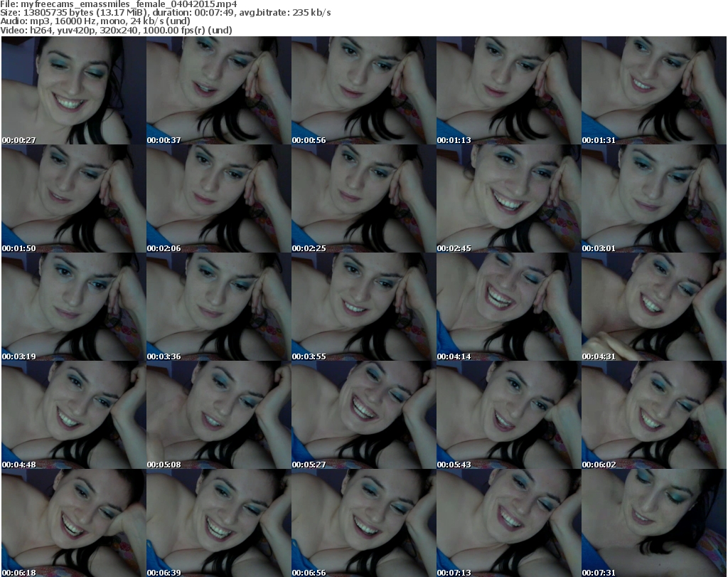
Task: Select the last frame at 00:07:31
Action: click(653, 523)
